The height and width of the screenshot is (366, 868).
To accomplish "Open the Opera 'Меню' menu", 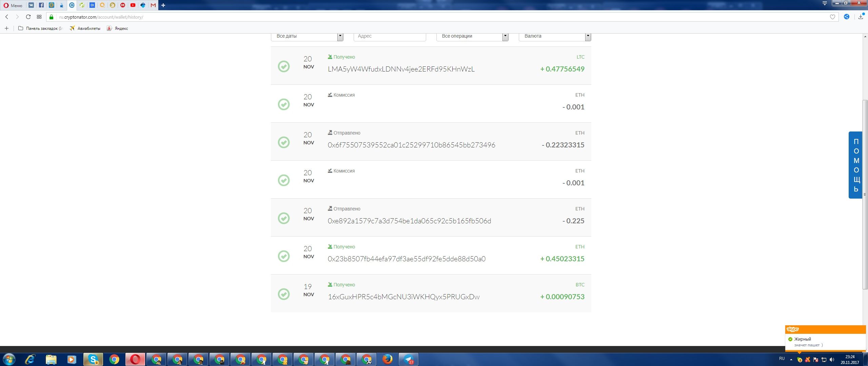I will click(13, 5).
